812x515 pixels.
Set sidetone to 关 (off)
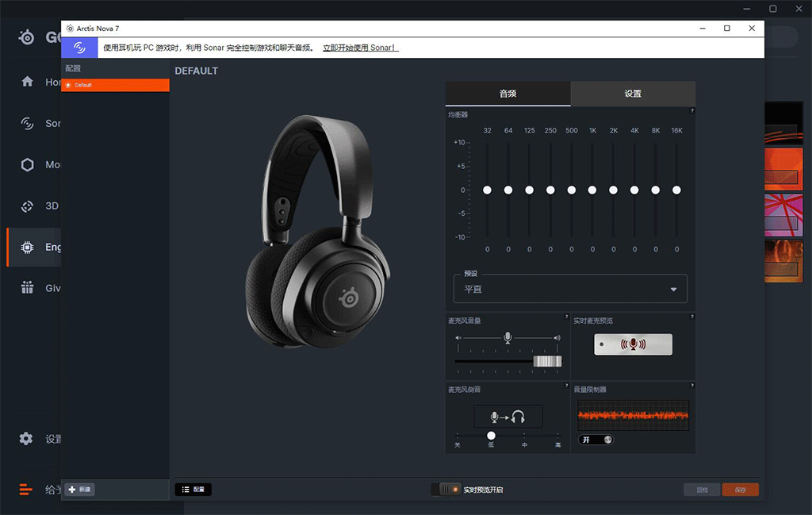tap(458, 444)
